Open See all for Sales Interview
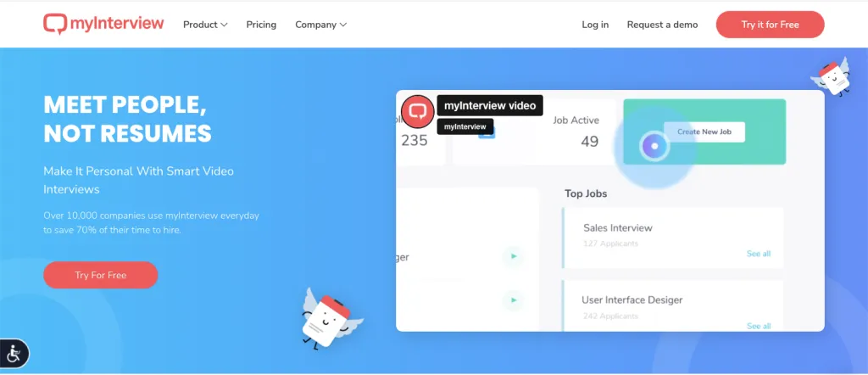The width and height of the screenshot is (868, 375). click(x=759, y=254)
